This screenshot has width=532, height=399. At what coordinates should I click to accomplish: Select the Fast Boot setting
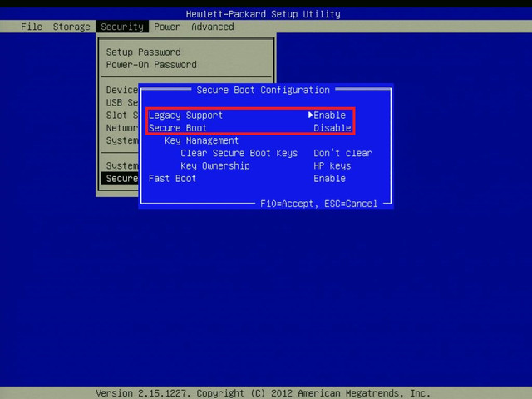[172, 179]
